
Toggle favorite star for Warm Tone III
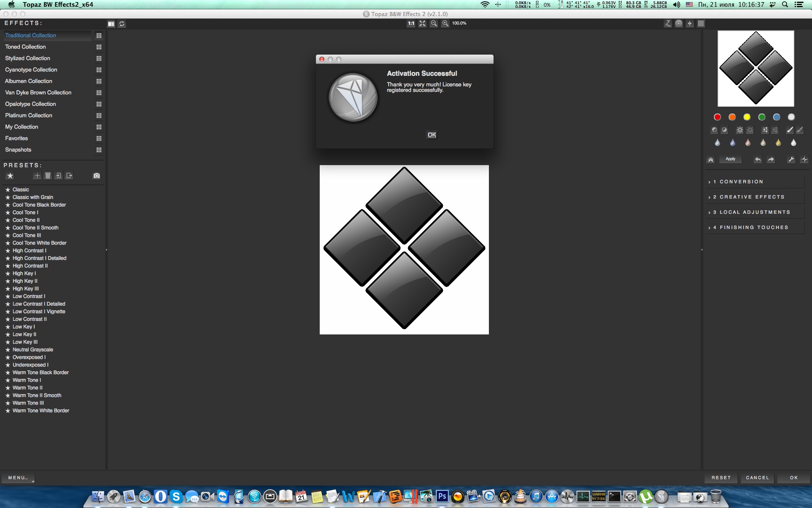(x=8, y=403)
